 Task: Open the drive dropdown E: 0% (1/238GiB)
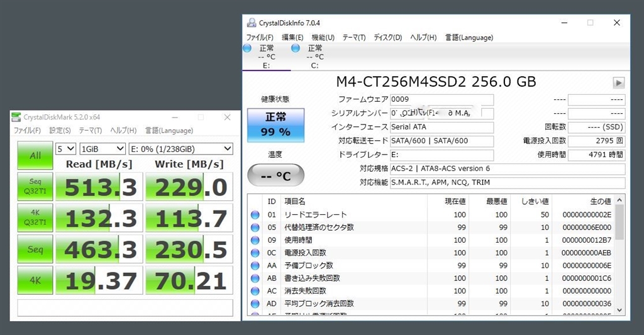pos(180,148)
